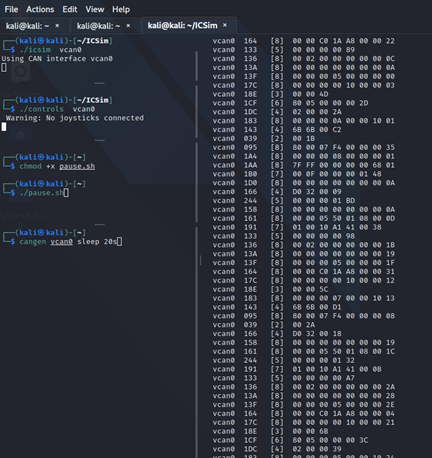Image resolution: width=432 pixels, height=458 pixels.
Task: Open the View menu
Action: (95, 9)
